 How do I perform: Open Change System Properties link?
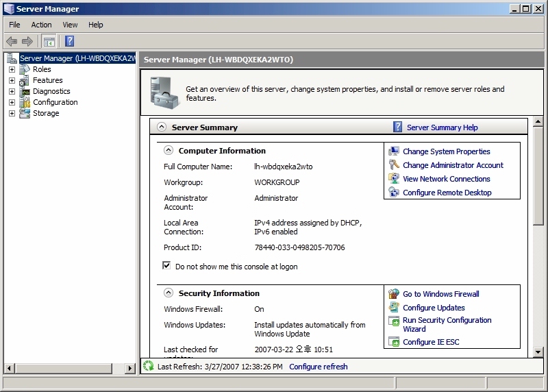point(447,151)
